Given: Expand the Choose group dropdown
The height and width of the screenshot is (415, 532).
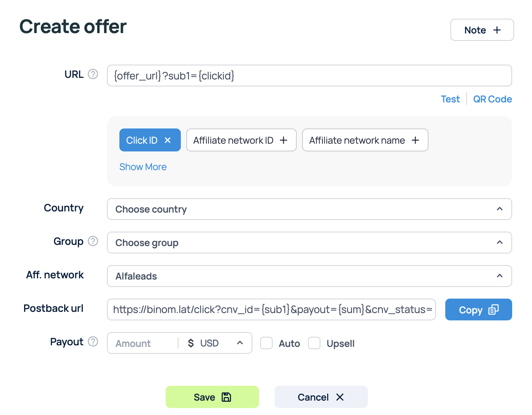Looking at the screenshot, I should [x=309, y=243].
